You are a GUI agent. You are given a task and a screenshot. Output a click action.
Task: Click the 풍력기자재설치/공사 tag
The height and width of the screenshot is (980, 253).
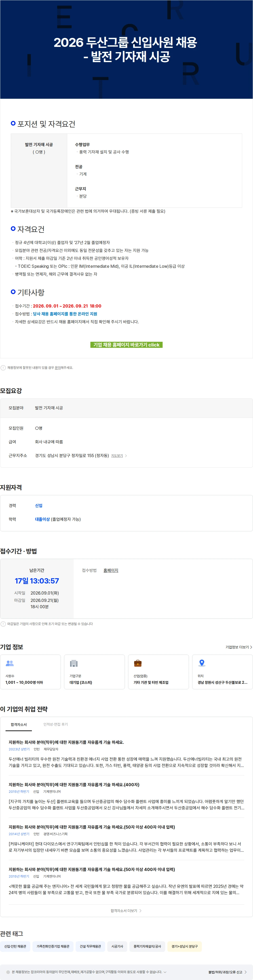[x=148, y=946]
